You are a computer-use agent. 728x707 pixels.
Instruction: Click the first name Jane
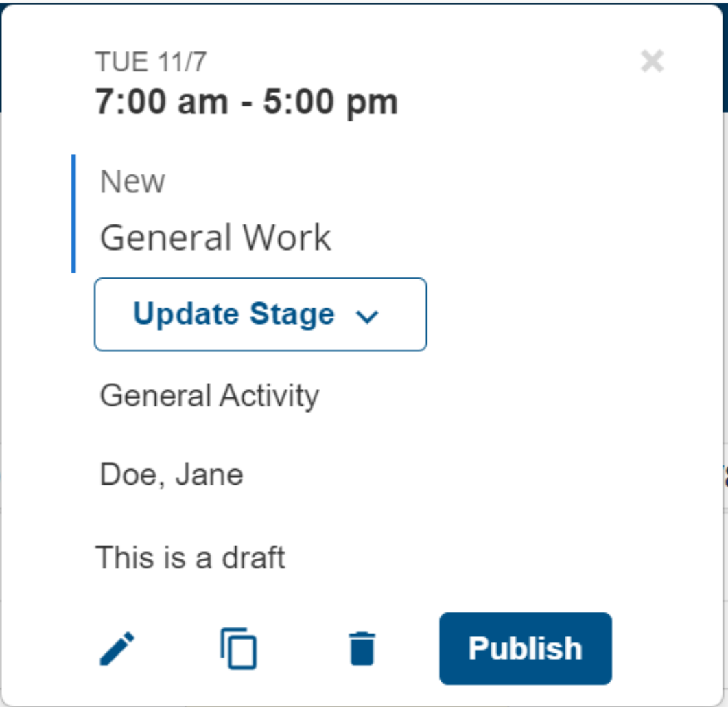[x=209, y=475]
